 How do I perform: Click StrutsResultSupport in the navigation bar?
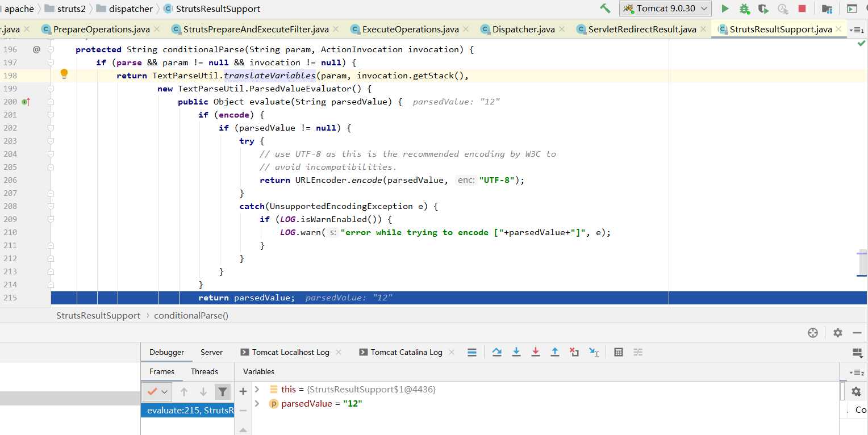coord(212,9)
